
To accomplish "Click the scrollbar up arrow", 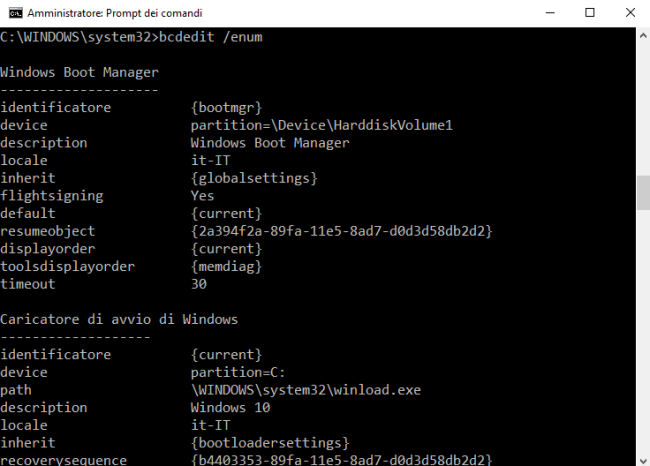I will click(x=643, y=36).
